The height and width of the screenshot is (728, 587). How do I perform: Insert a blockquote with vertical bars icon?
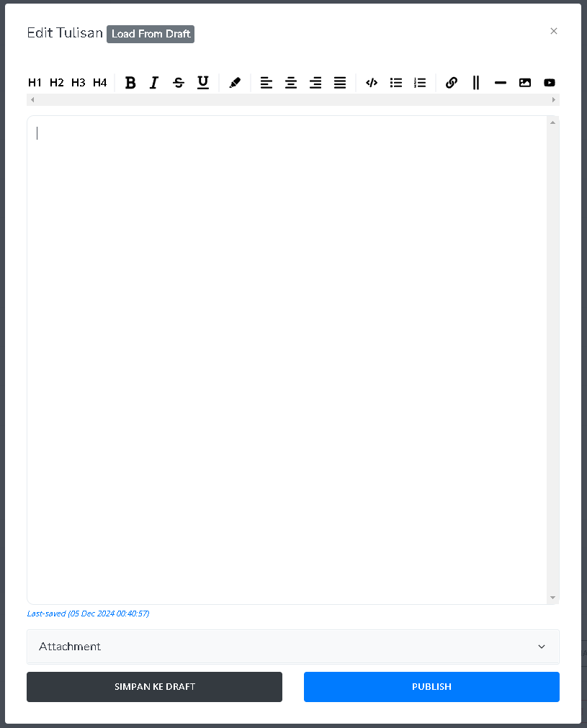(476, 83)
